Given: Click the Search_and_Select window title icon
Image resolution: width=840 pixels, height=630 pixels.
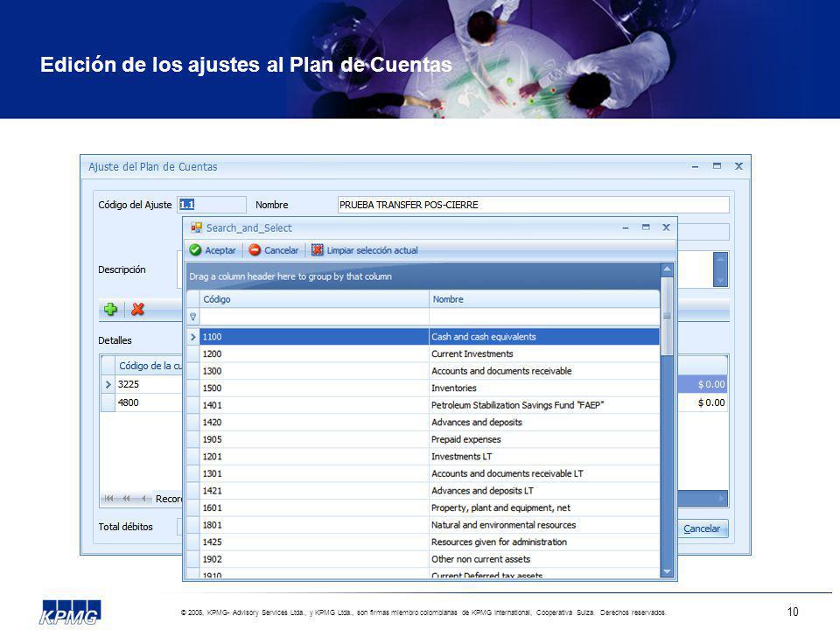Looking at the screenshot, I should click(197, 227).
